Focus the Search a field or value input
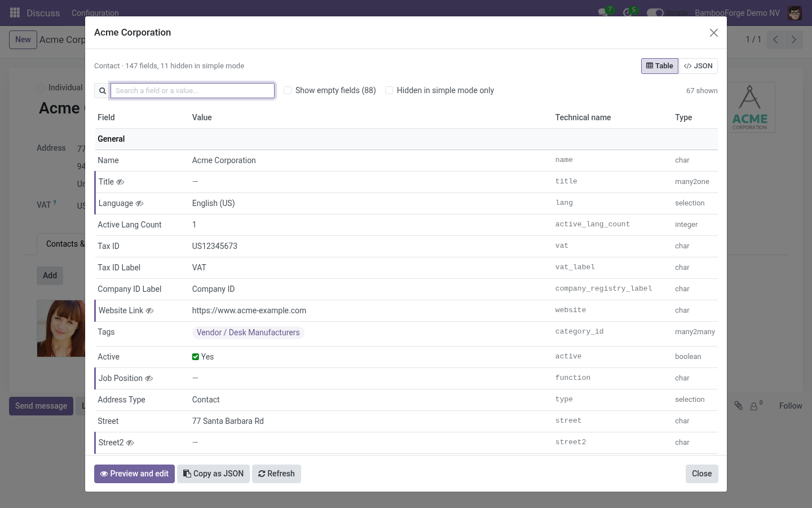812x508 pixels. [192, 90]
